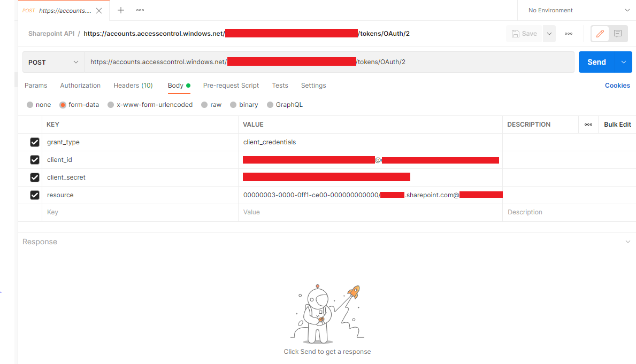Screen dimensions: 636x364
Task: Expand the Save options arrow
Action: pyautogui.click(x=549, y=34)
